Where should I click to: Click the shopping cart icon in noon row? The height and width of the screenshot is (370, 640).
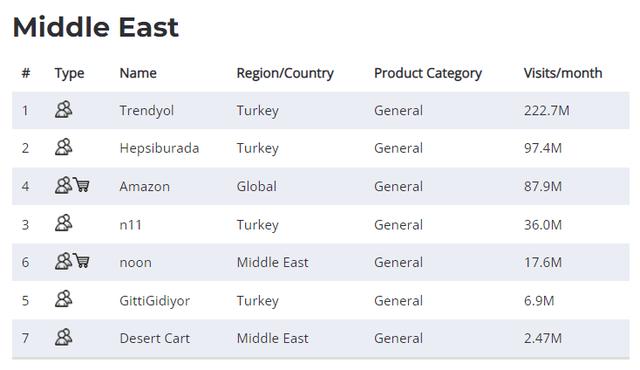[x=82, y=261]
